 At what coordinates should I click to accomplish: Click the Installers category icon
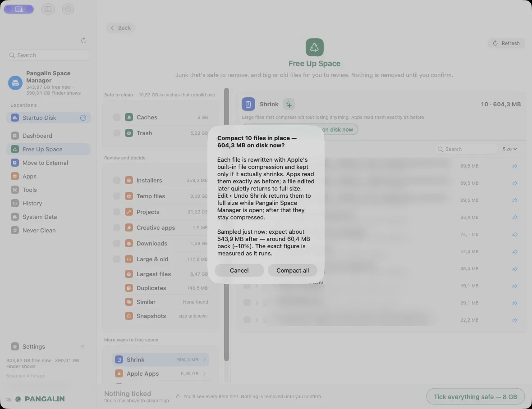point(129,180)
